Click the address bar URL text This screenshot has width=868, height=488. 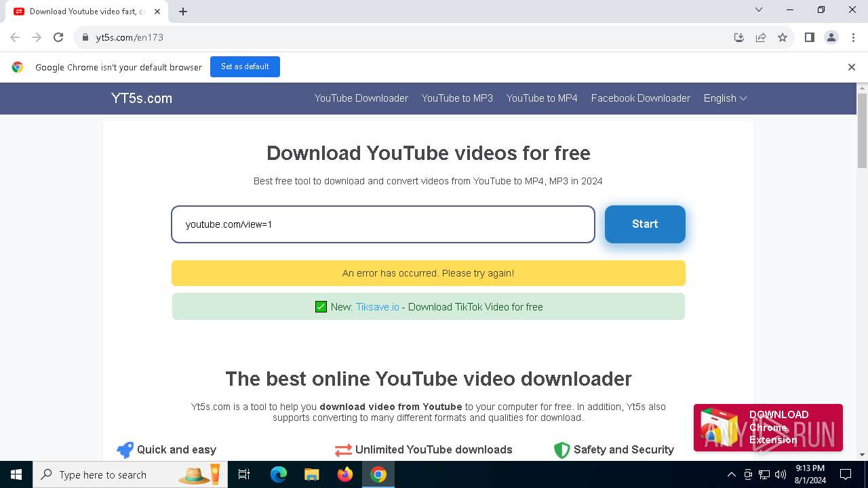pos(130,37)
